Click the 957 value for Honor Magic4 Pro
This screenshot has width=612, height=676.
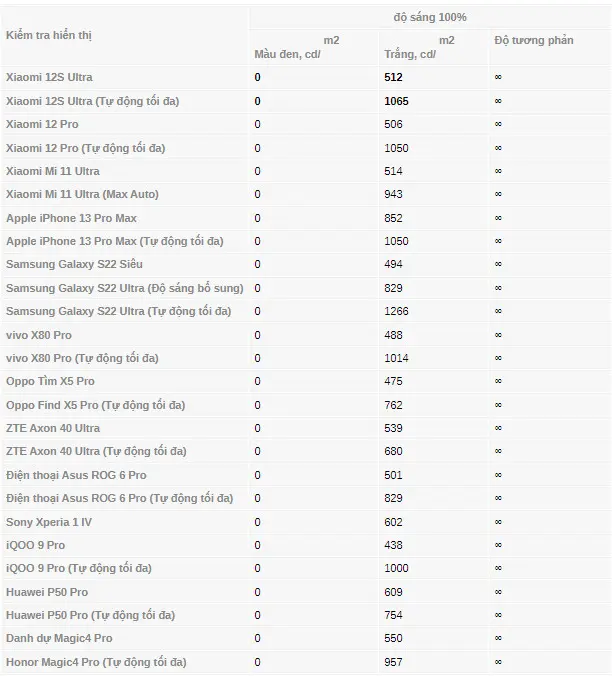pos(393,662)
